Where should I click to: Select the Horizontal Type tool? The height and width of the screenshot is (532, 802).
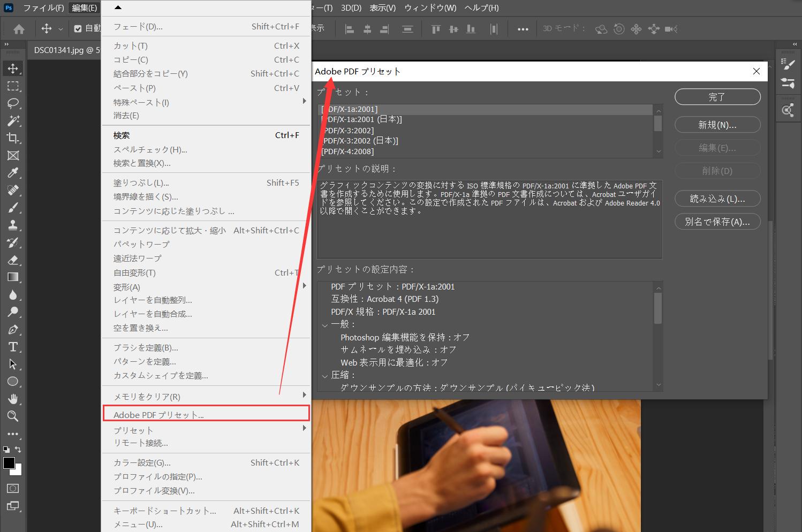pyautogui.click(x=13, y=347)
